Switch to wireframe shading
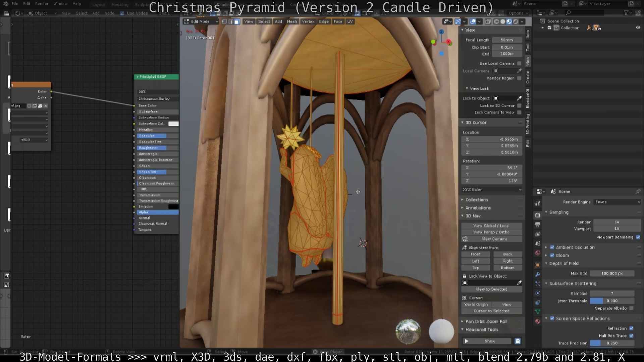The width and height of the screenshot is (644, 362). pyautogui.click(x=496, y=21)
